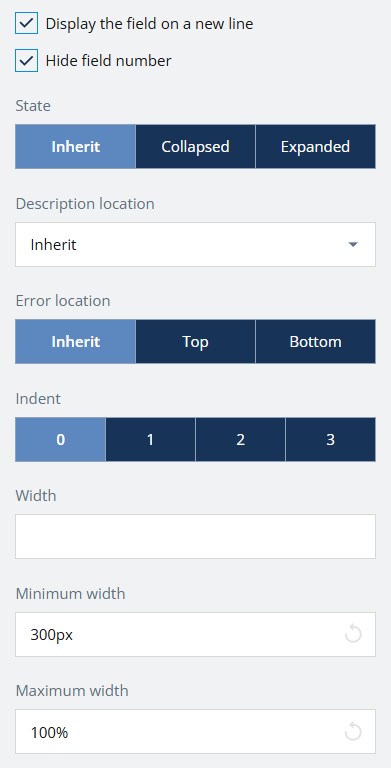Set State to Expanded
Viewport: 391px width, 768px height.
316,146
